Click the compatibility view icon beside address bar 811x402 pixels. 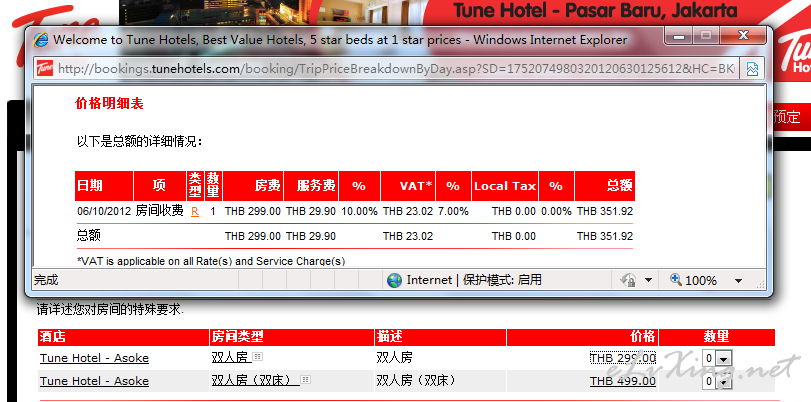point(753,68)
